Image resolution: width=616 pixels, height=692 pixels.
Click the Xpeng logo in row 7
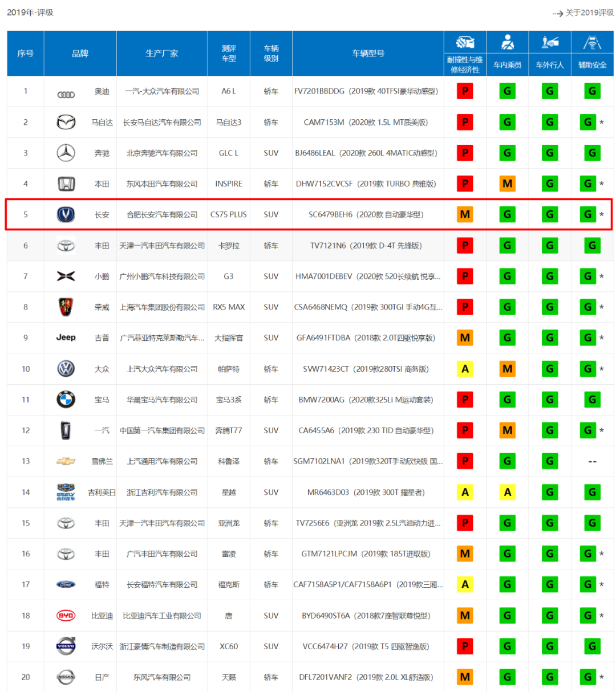click(66, 276)
